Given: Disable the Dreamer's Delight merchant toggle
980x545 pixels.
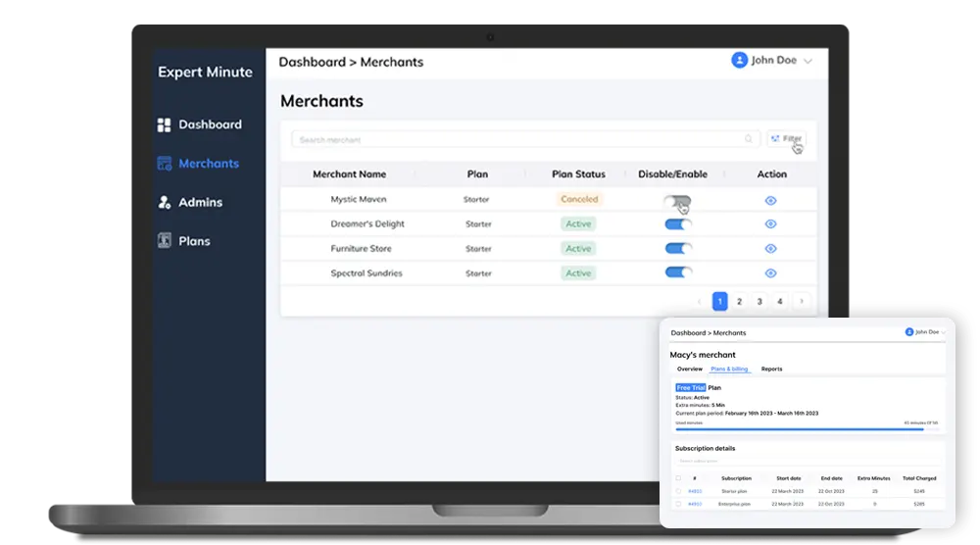Looking at the screenshot, I should pyautogui.click(x=678, y=223).
